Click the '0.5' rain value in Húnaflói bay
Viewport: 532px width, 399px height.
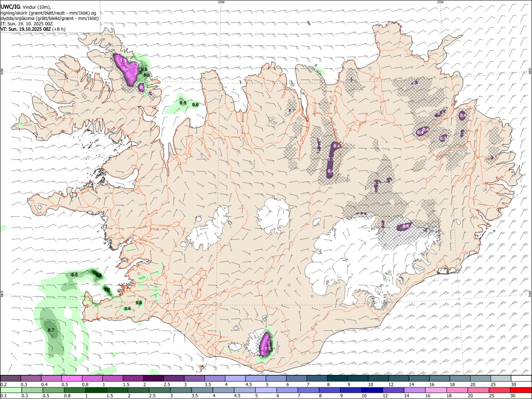[x=182, y=103]
